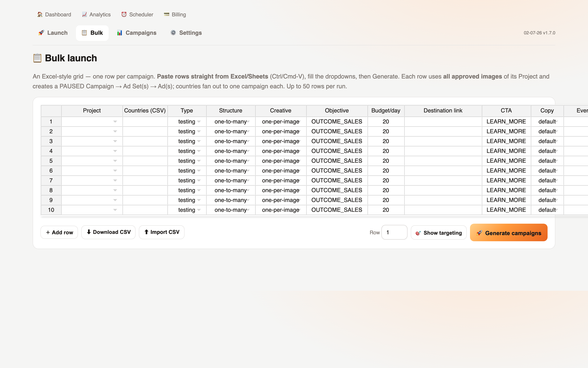This screenshot has height=368, width=588.
Task: Click the Row number input field
Action: coord(394,232)
